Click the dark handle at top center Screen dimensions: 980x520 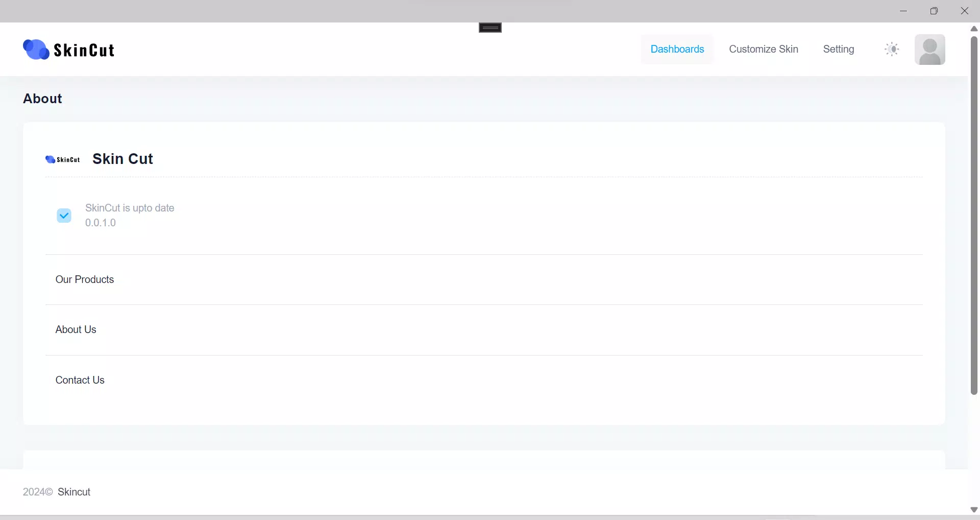[490, 28]
